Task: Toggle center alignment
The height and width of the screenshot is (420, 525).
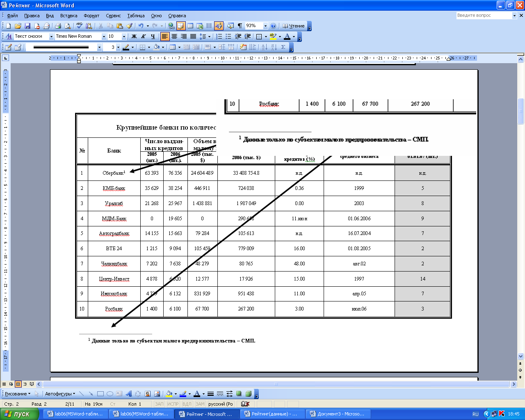Action: (174, 37)
